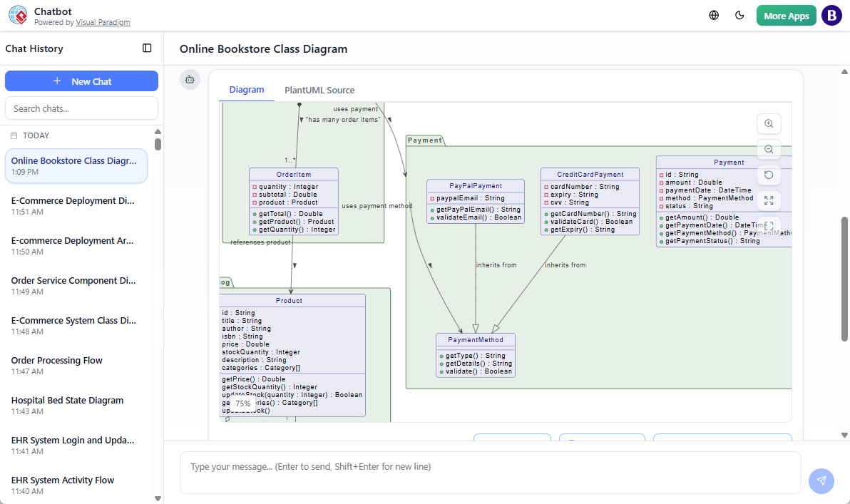Image resolution: width=850 pixels, height=504 pixels.
Task: Switch to the PlantUML Source tab
Action: pos(319,90)
